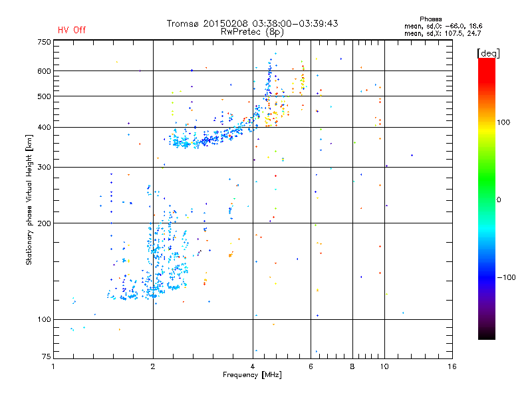Click y-axis tick label '200'
Viewport: 532px width, 399px height.
click(x=44, y=223)
